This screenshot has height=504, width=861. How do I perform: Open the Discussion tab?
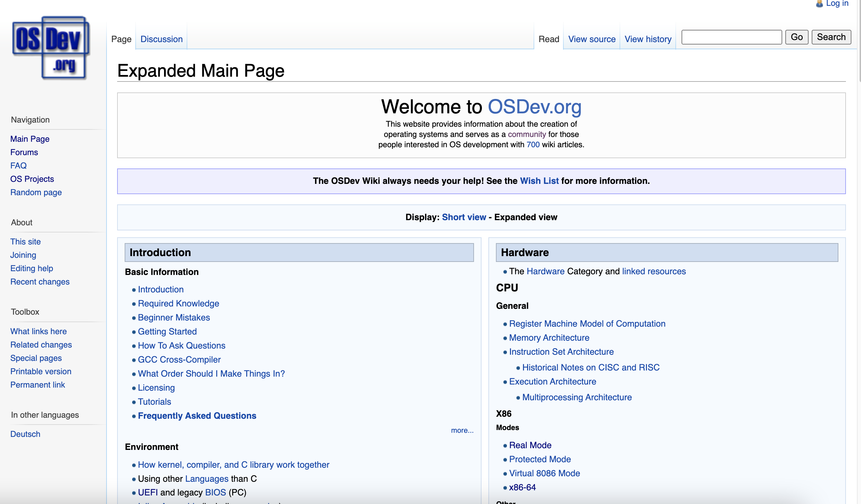tap(161, 39)
